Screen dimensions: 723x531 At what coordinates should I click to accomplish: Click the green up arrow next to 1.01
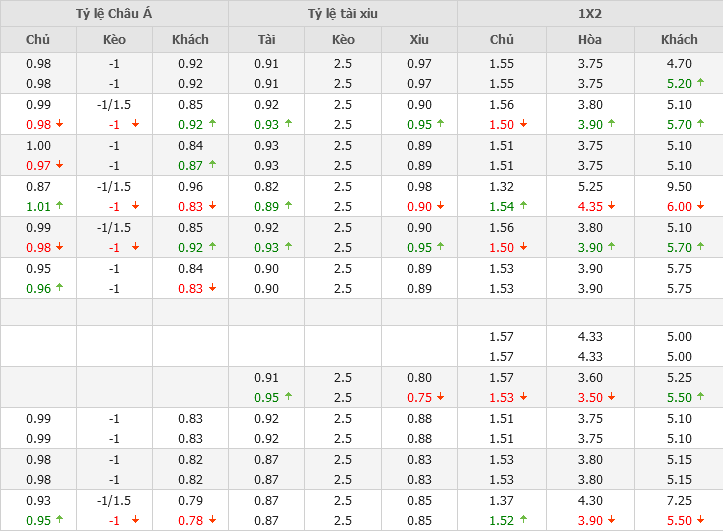coord(59,207)
